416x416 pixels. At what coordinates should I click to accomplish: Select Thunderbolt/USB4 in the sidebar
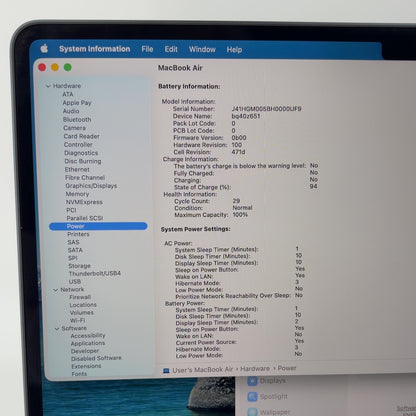pos(95,274)
